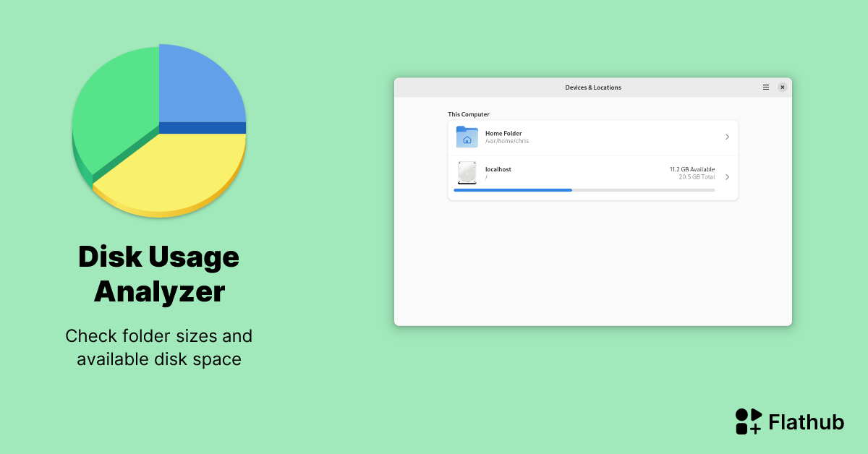868x454 pixels.
Task: Click the Flathub wordmark text
Action: [807, 422]
